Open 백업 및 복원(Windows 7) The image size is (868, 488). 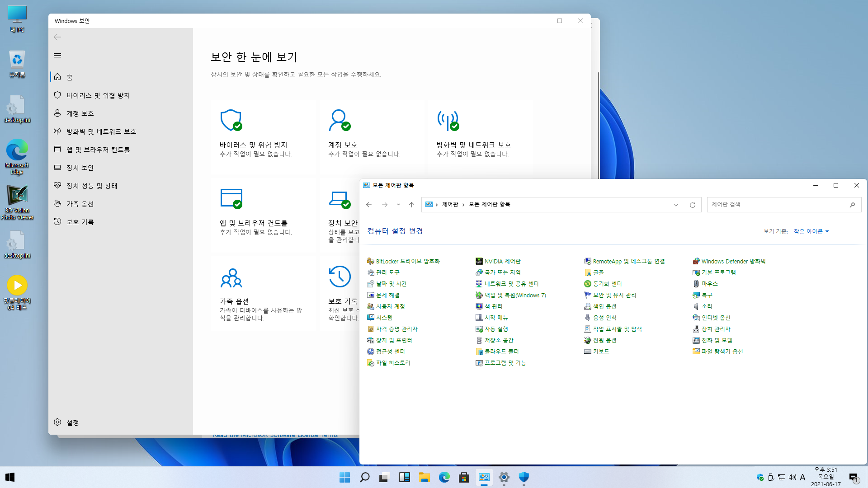click(x=511, y=295)
